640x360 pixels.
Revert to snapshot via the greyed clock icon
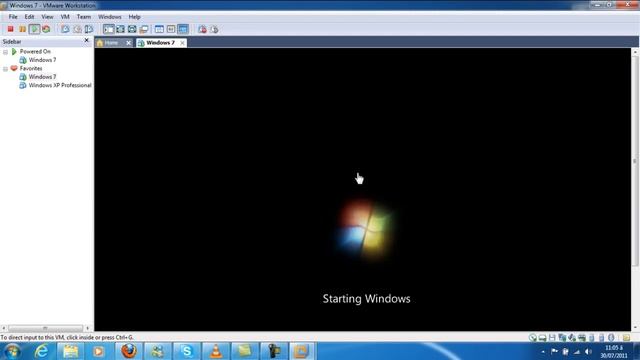point(77,29)
